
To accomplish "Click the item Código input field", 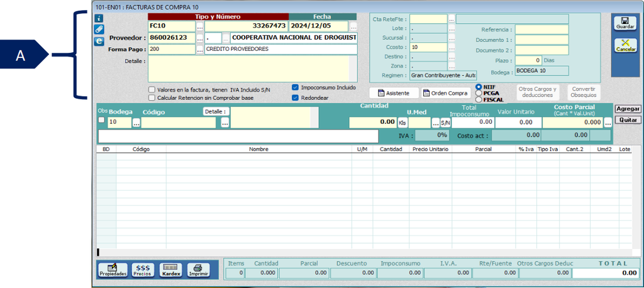I will [178, 123].
